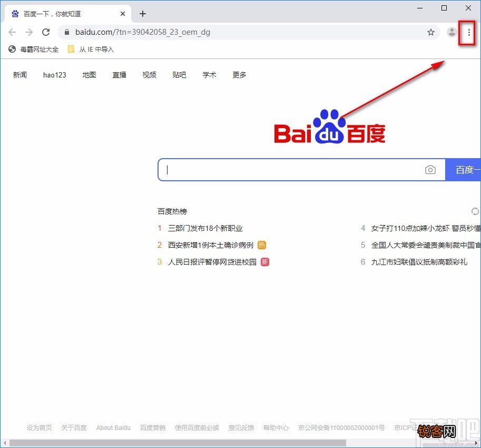Open hot item 人民日报评暂停网贷进校园
This screenshot has height=448, width=481.
pyautogui.click(x=212, y=262)
